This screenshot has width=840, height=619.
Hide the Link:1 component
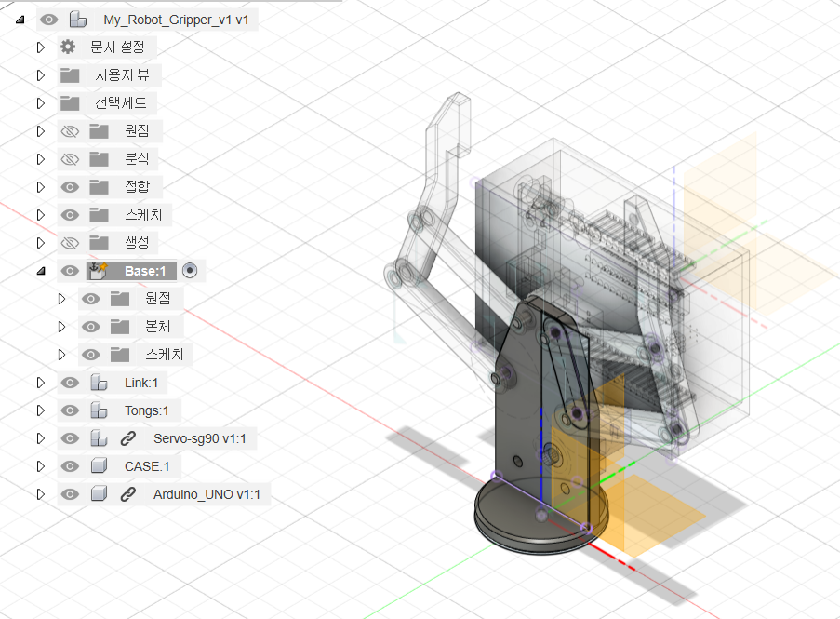click(70, 383)
